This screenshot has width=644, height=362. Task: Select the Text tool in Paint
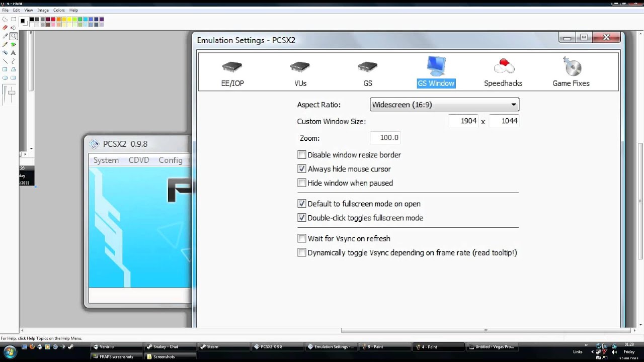point(14,53)
